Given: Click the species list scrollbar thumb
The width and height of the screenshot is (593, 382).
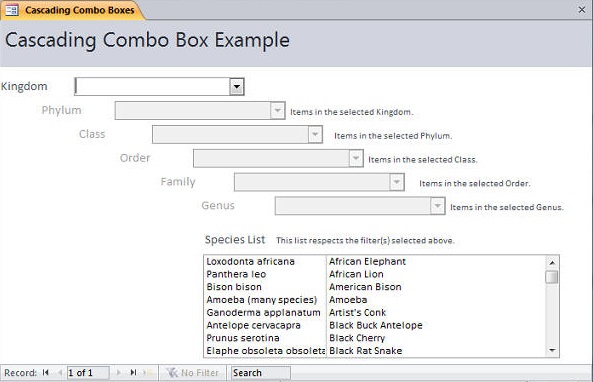Looking at the screenshot, I should 552,276.
